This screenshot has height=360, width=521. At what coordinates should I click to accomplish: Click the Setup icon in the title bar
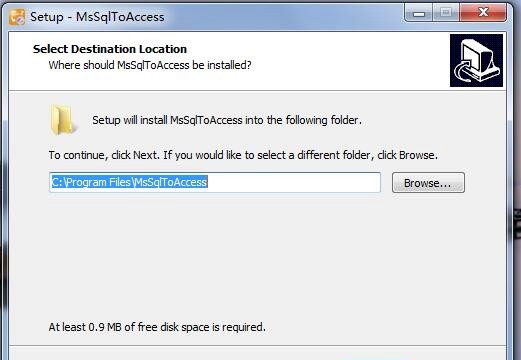pyautogui.click(x=17, y=17)
